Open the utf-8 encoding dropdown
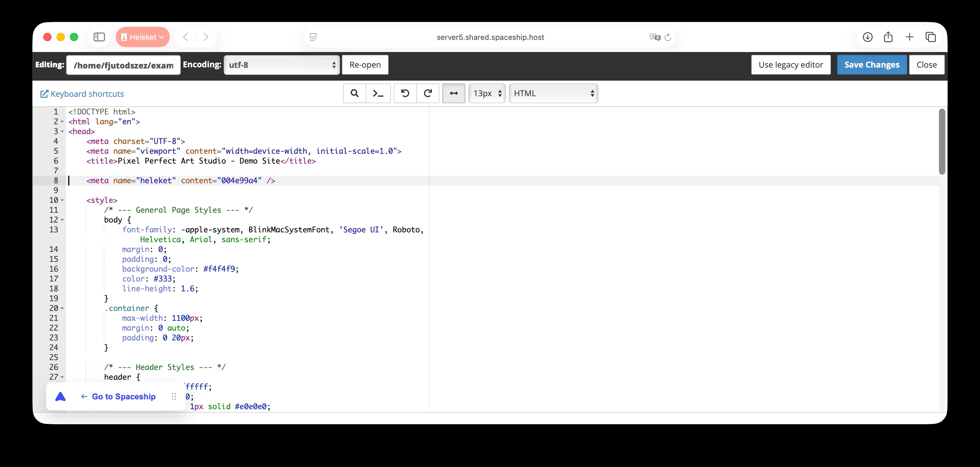This screenshot has width=980, height=467. point(282,65)
